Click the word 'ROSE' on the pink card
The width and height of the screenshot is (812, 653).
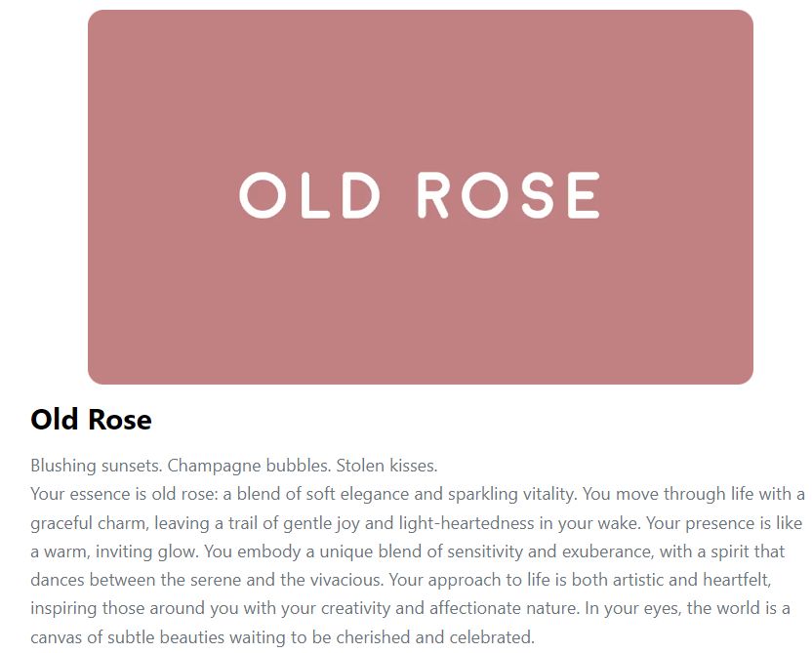[509, 195]
